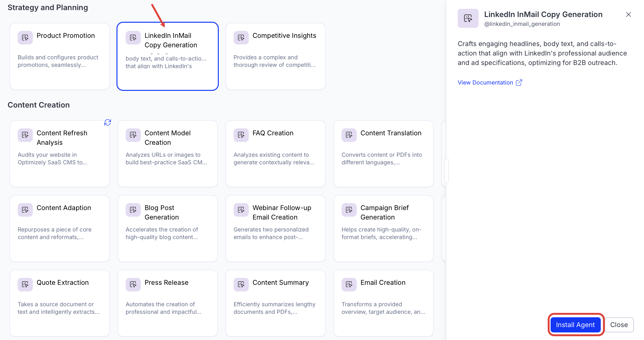Select the Campaign Brief Generation card
Viewport: 644px width, 340px height.
pyautogui.click(x=384, y=229)
